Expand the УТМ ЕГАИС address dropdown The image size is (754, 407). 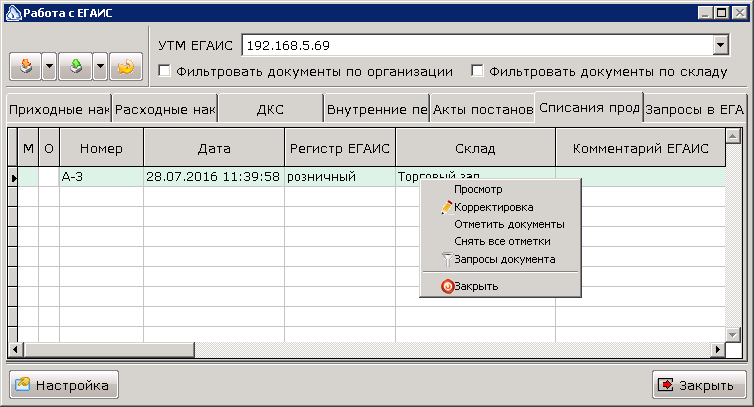click(x=720, y=46)
